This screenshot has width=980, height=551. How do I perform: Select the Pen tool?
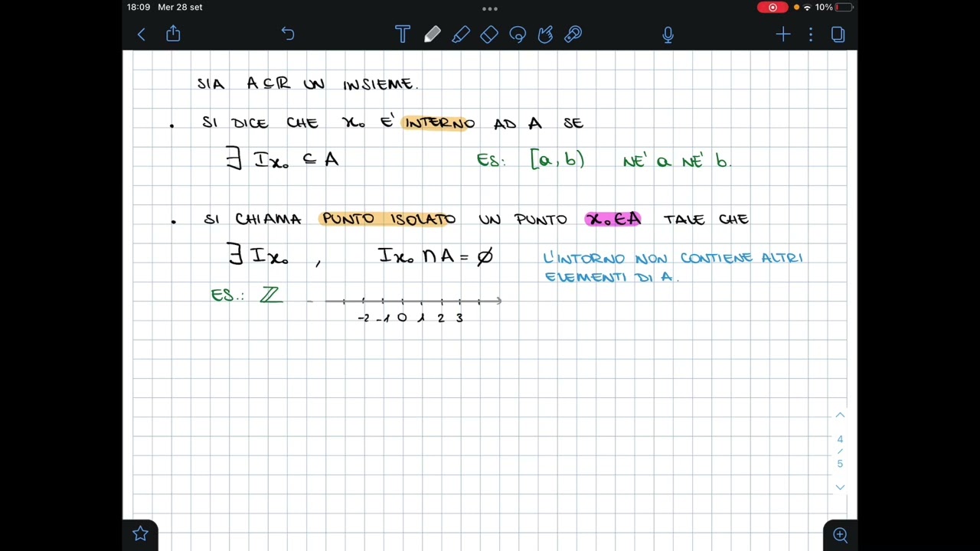(x=432, y=34)
